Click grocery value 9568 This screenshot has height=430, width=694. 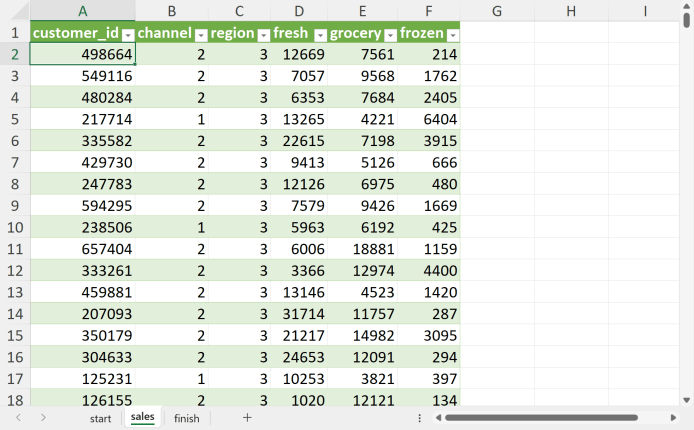tap(362, 76)
